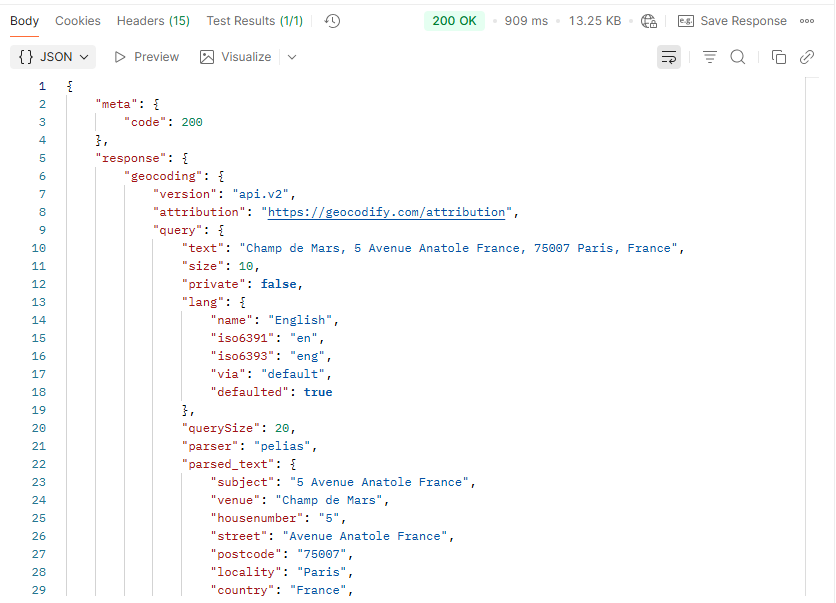The image size is (836, 603).
Task: Click the link icon in response toolbar
Action: (807, 57)
